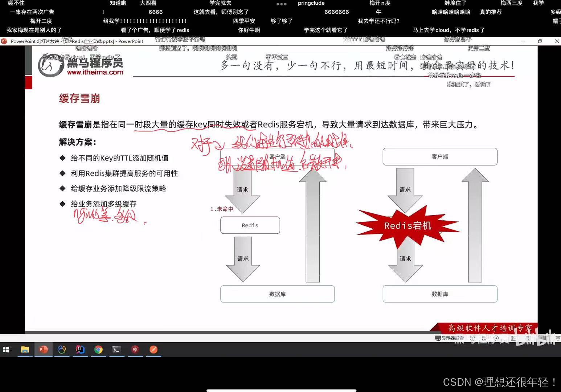Select bullet 给缓存业务添加降级限流策略
Viewport: 561px width, 392px height.
click(x=118, y=188)
